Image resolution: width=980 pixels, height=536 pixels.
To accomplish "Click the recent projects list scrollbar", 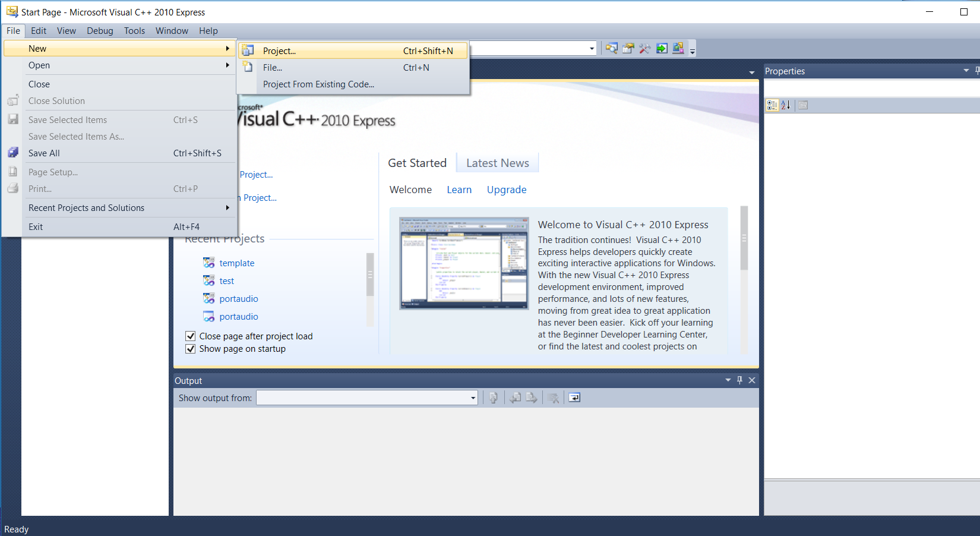I will point(370,275).
